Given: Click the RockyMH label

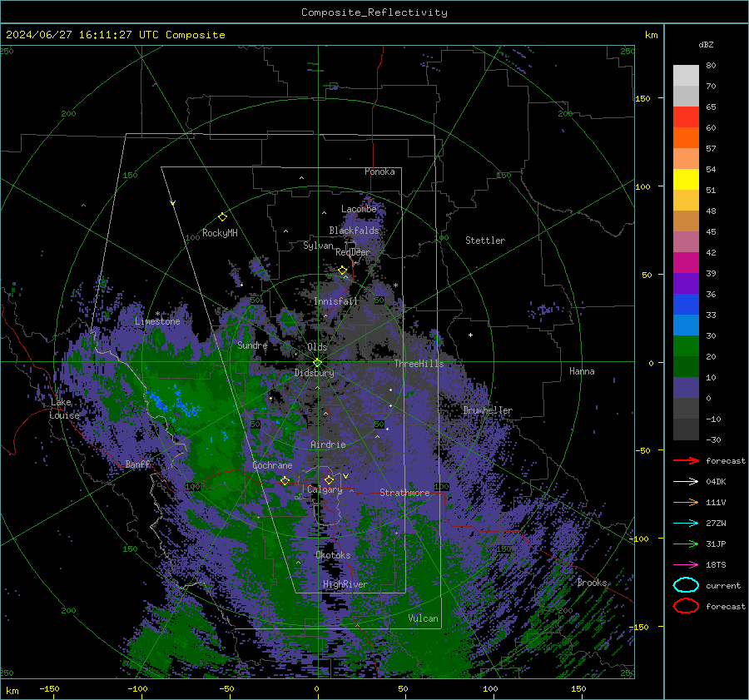Looking at the screenshot, I should (220, 233).
